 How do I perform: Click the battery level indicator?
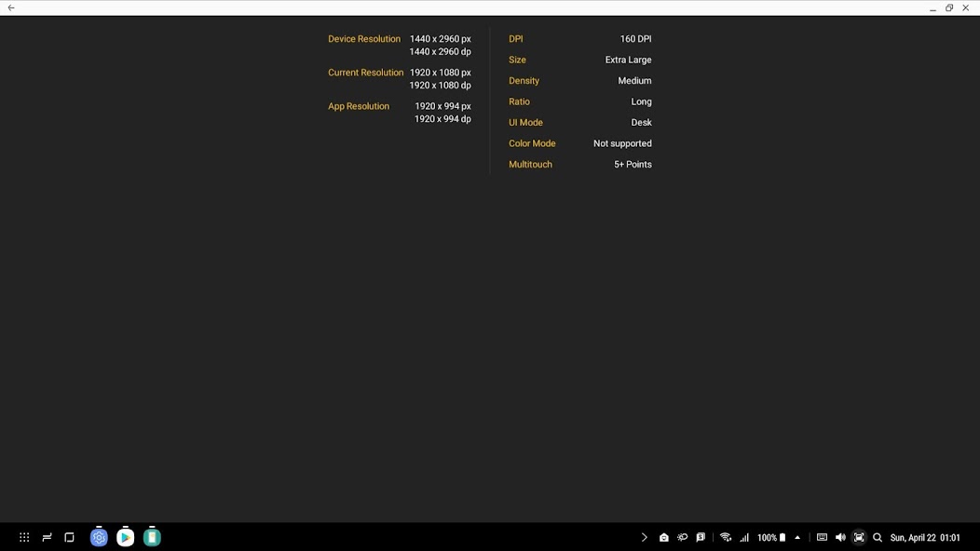769,537
